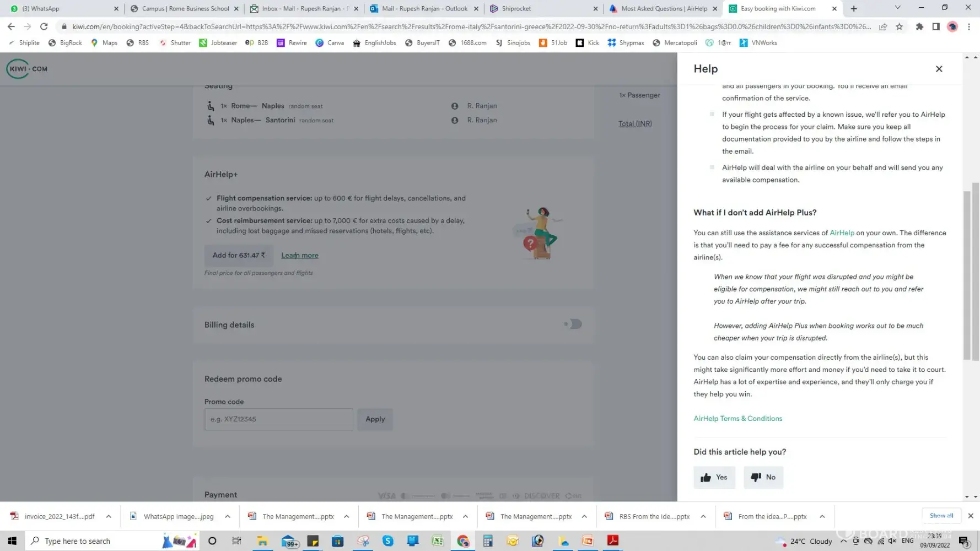
Task: Open the Jobteaser bookmark
Action: click(218, 42)
